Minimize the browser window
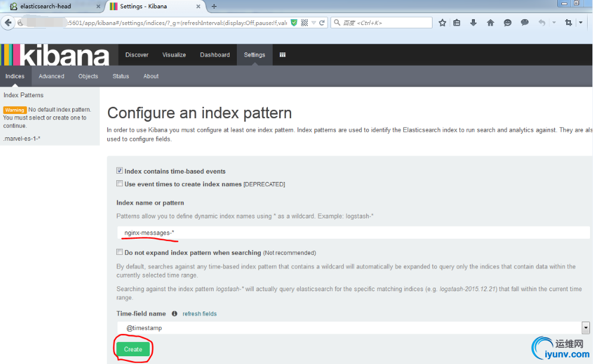This screenshot has width=593, height=364. pyautogui.click(x=564, y=4)
